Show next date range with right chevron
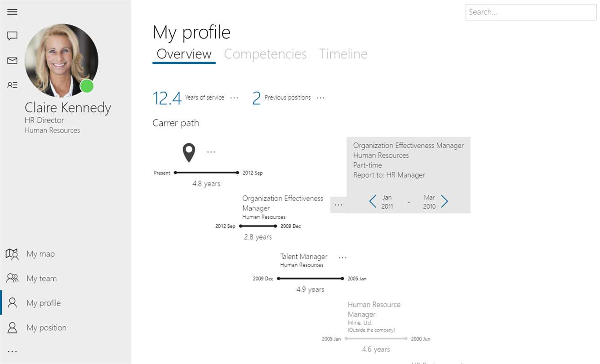 [444, 201]
